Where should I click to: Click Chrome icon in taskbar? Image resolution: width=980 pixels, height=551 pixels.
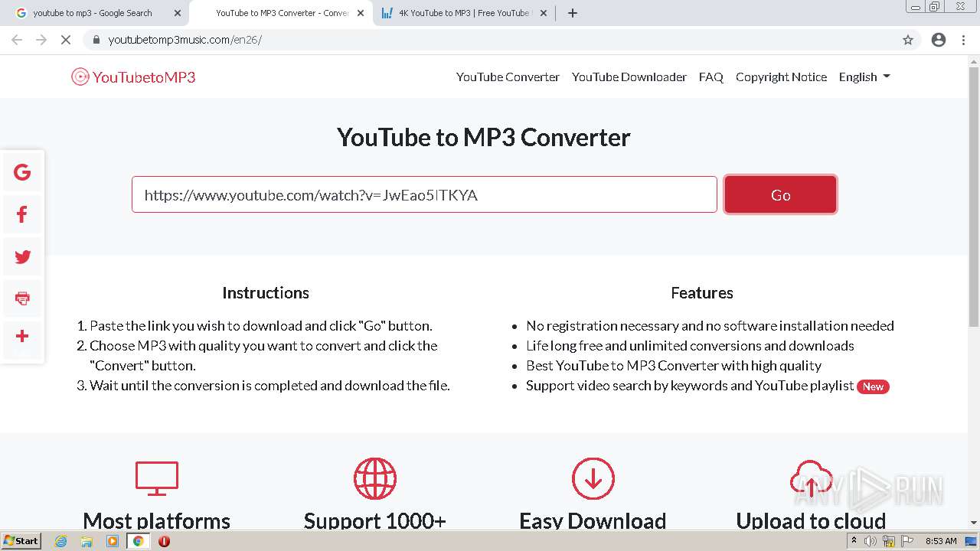(138, 541)
